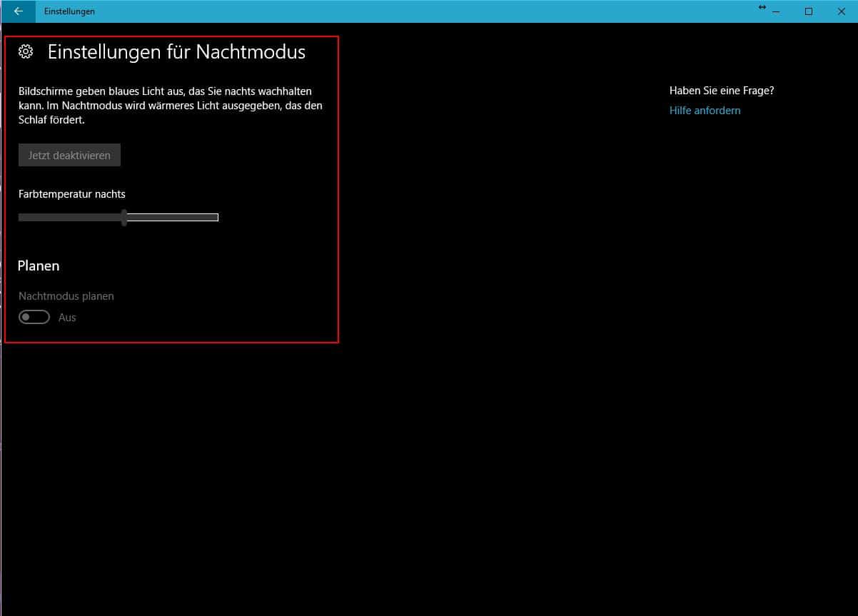This screenshot has width=858, height=616.
Task: Click the 'Einstellungen' title bar text
Action: (x=69, y=11)
